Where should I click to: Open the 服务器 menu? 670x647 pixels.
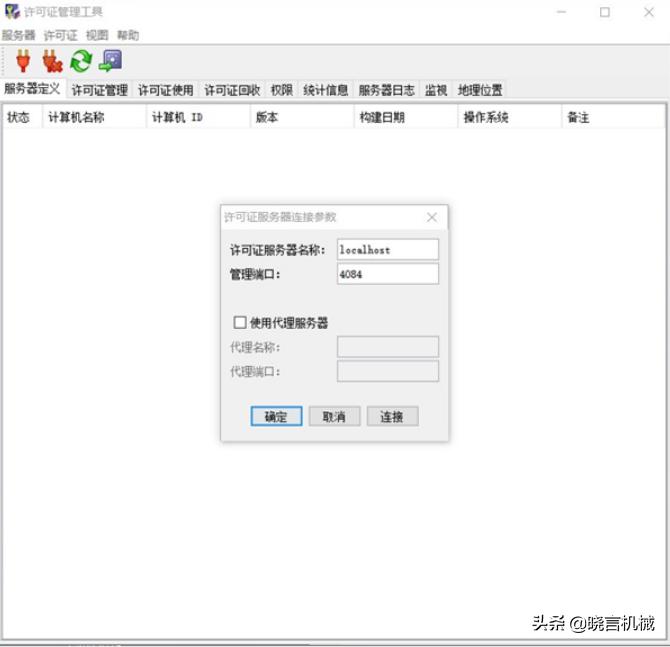(x=18, y=35)
